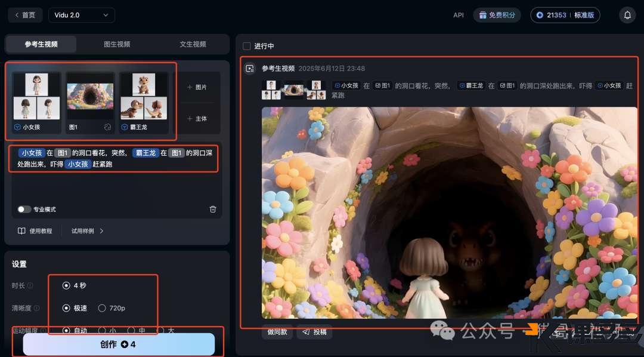Expand 试用样例 examples

[x=88, y=231]
